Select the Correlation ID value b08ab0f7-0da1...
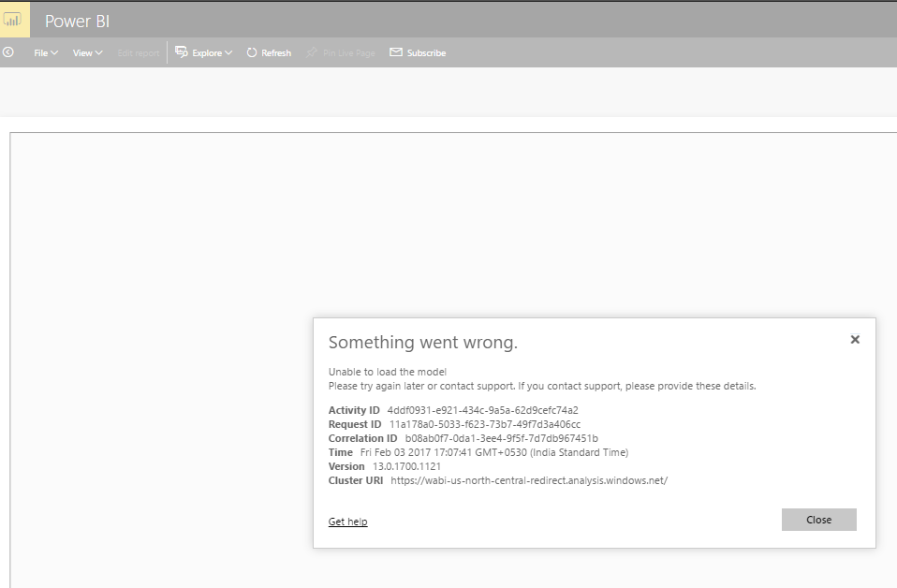This screenshot has height=588, width=897. 502,438
